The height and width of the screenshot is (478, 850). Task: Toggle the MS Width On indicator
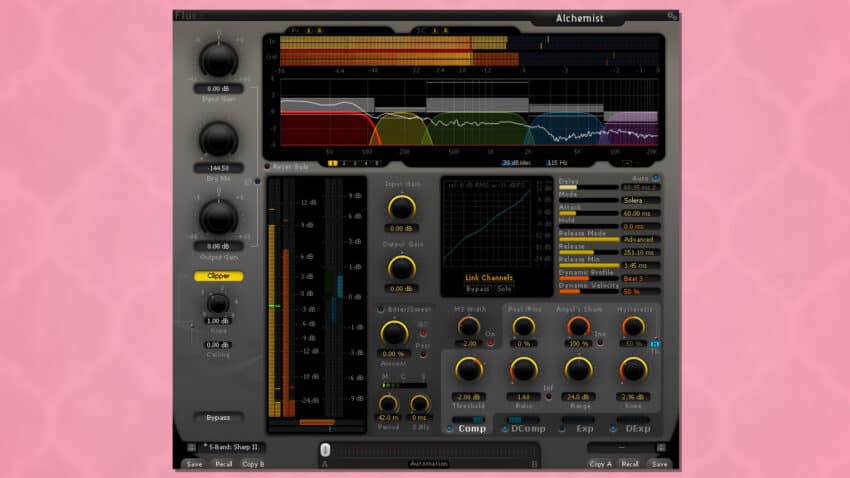490,343
